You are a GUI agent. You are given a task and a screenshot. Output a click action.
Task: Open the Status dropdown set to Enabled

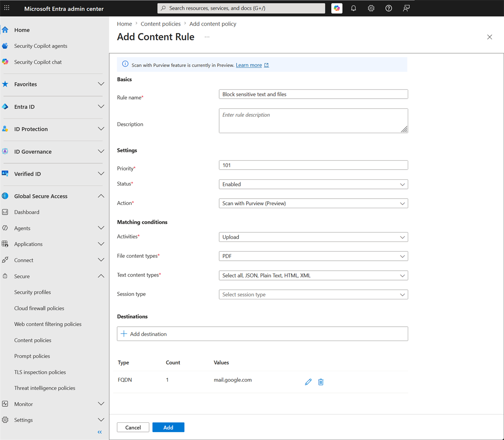point(313,184)
